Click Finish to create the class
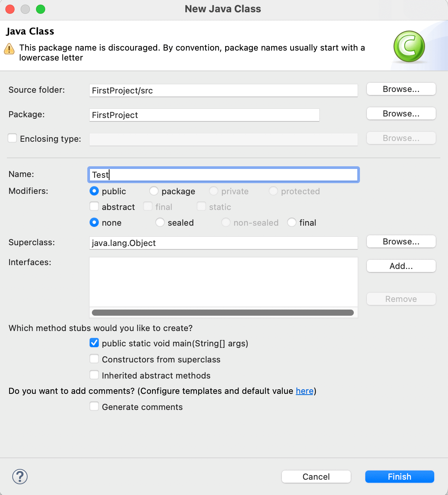This screenshot has height=495, width=448. coord(399,477)
